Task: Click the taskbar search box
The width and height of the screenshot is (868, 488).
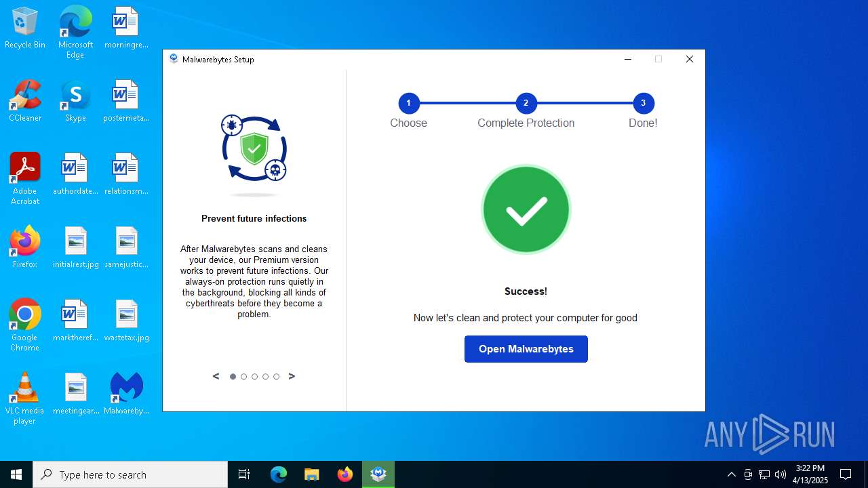Action: click(x=130, y=474)
